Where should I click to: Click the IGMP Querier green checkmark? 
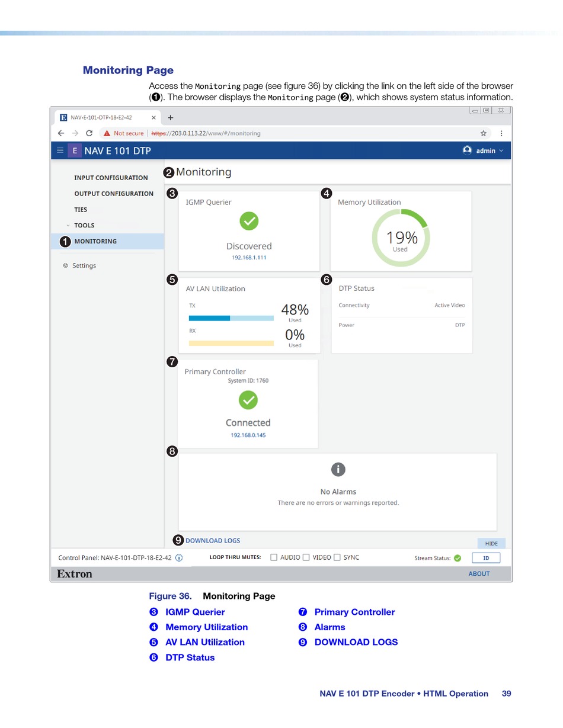249,222
